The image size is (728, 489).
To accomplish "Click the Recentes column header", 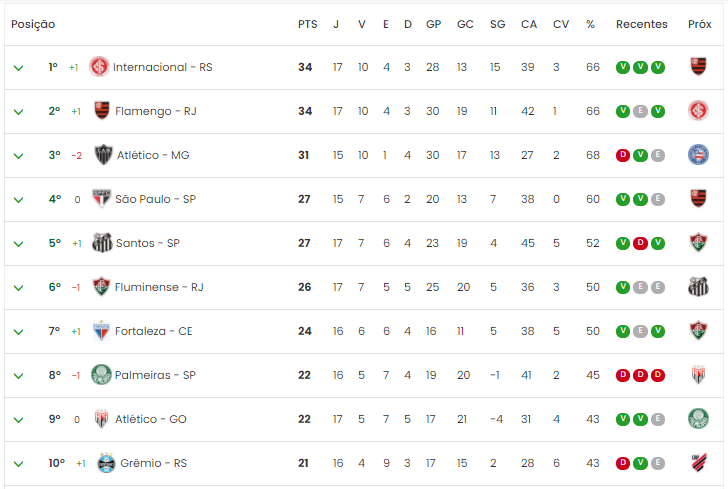I will (642, 24).
